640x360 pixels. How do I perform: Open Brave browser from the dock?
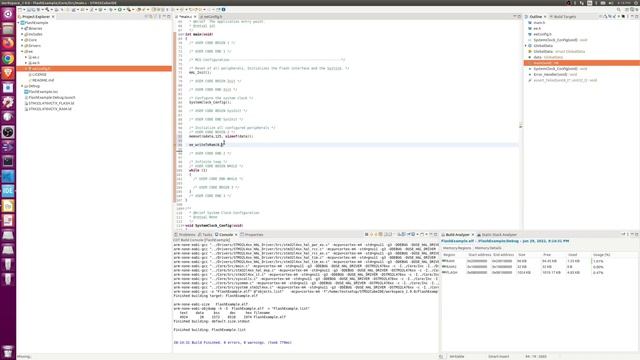tap(8, 73)
